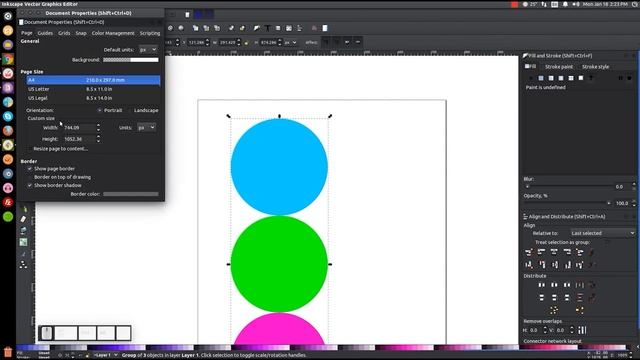
Task: Uncheck Show page border checkbox
Action: click(29, 169)
